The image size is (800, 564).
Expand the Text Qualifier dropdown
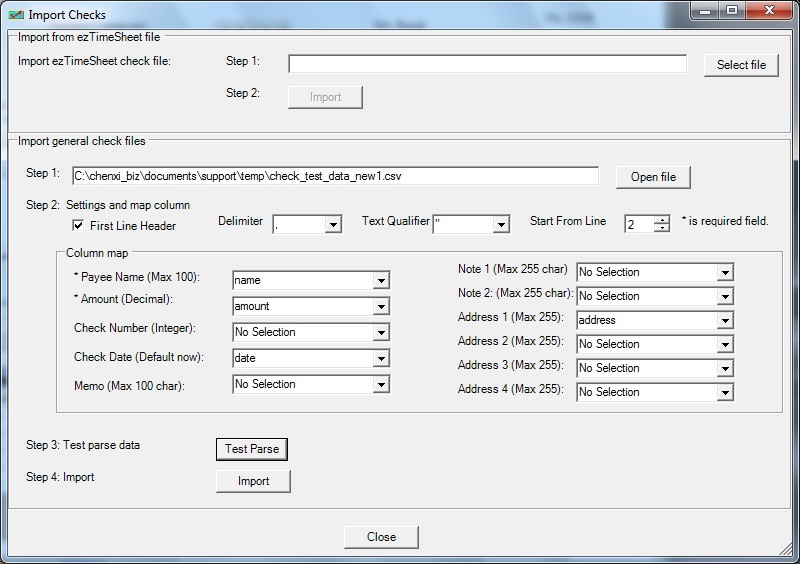tap(501, 225)
